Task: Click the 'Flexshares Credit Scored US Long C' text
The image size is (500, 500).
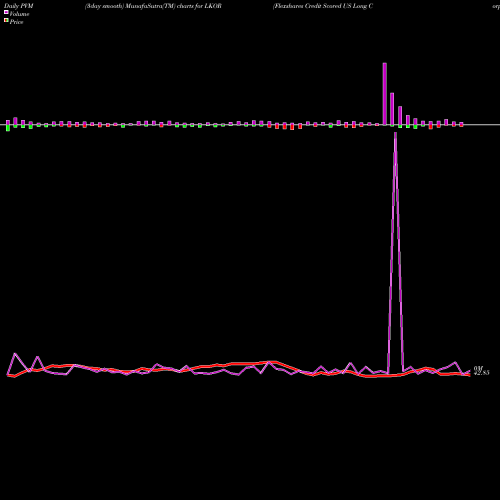Action: coord(323,6)
